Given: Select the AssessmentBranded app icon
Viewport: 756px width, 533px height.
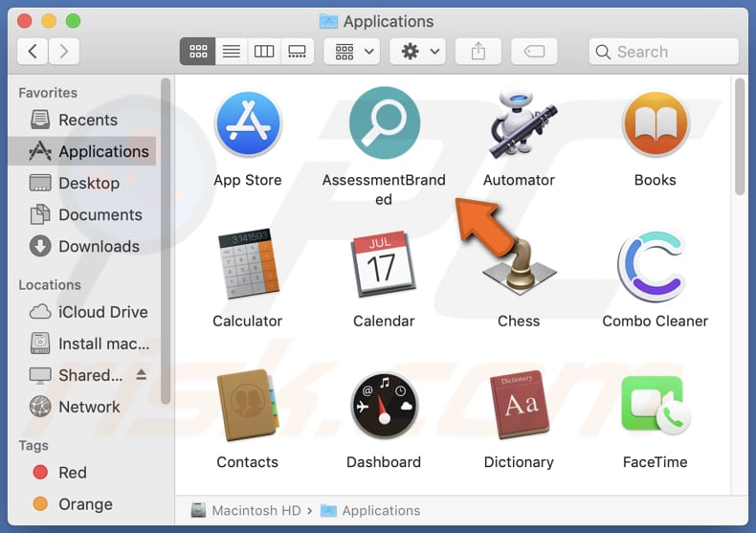Looking at the screenshot, I should [385, 122].
